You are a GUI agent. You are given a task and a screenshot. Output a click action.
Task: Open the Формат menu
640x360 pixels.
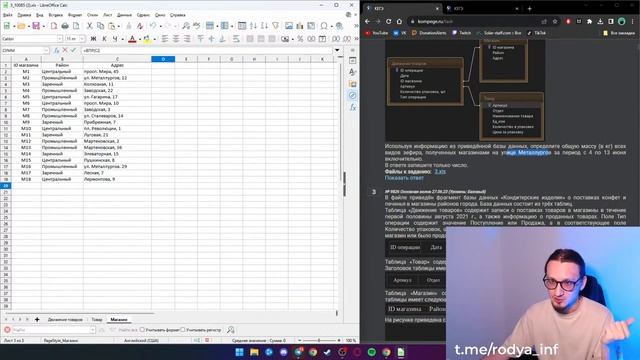[x=75, y=15]
